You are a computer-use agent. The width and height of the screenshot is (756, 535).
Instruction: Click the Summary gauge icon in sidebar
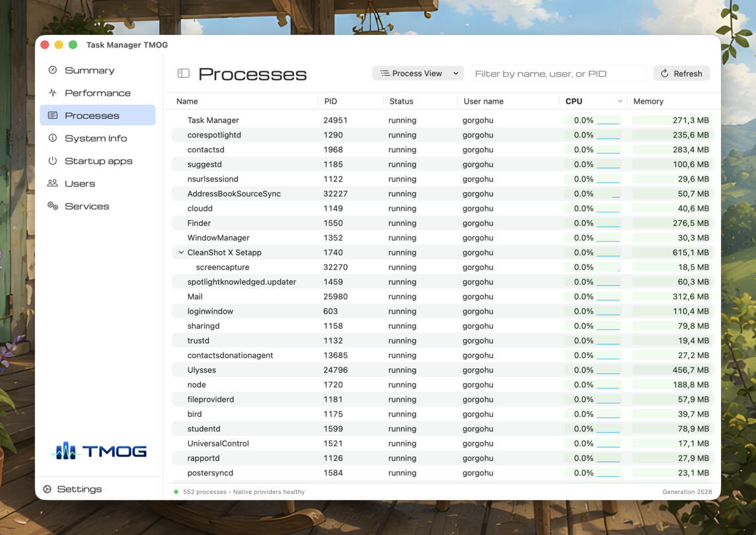coord(53,71)
